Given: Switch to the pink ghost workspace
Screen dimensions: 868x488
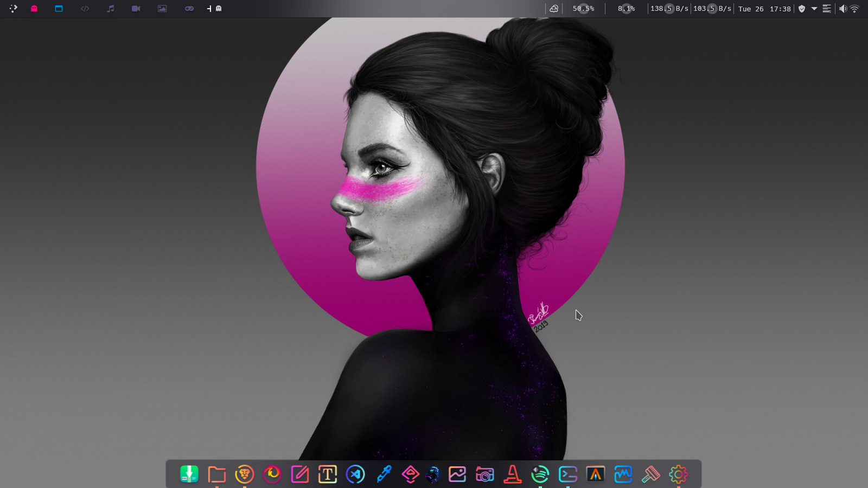Looking at the screenshot, I should pos(34,9).
